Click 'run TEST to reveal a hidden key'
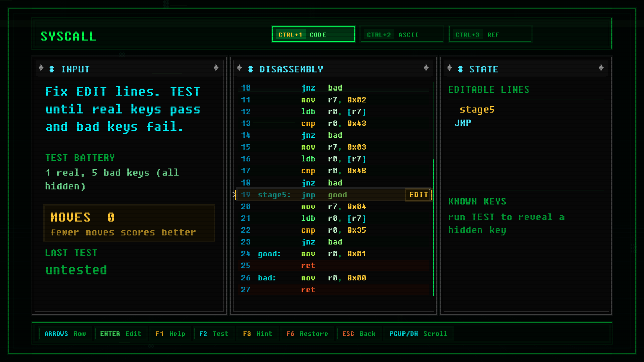 pyautogui.click(x=506, y=224)
